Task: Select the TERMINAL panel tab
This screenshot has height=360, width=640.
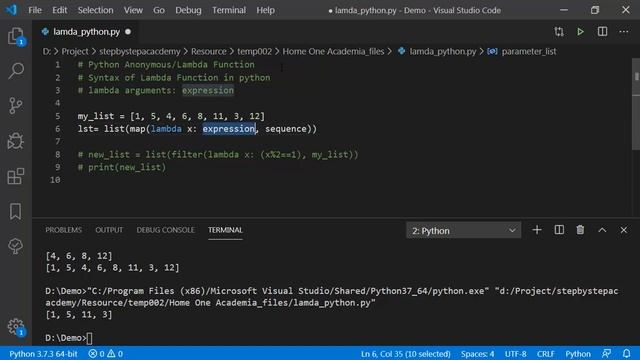Action: point(225,230)
